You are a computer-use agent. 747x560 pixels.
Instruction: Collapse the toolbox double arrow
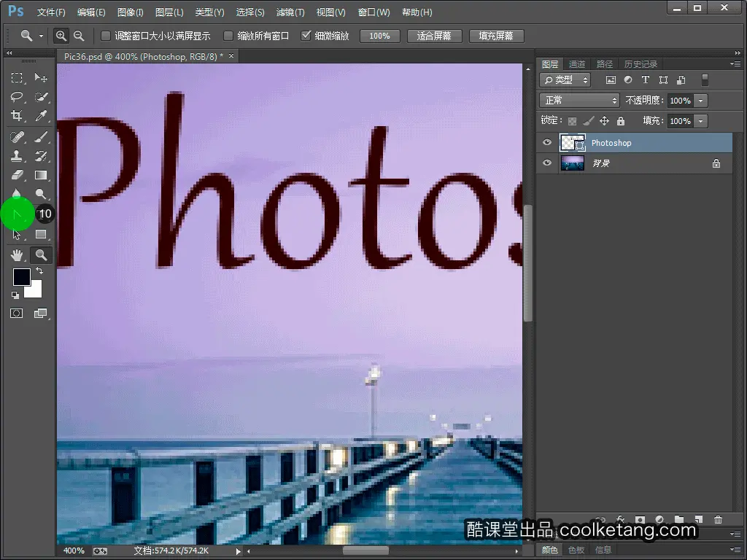[9, 52]
